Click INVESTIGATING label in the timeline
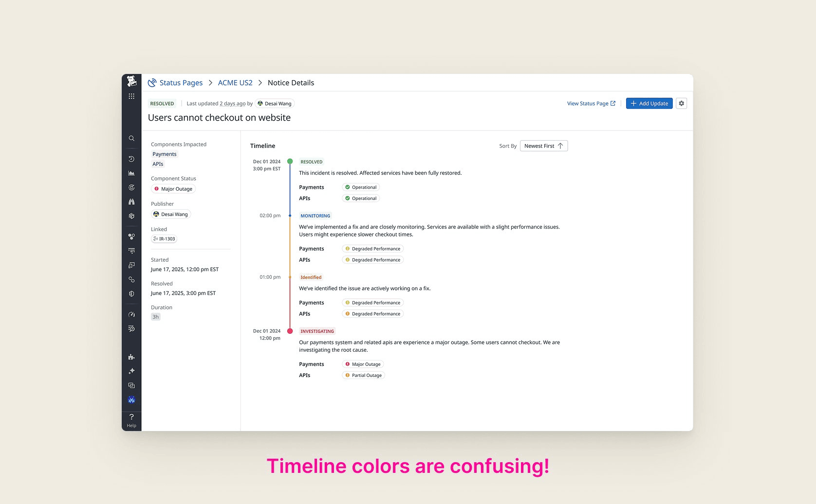Image resolution: width=816 pixels, height=504 pixels. [x=317, y=331]
